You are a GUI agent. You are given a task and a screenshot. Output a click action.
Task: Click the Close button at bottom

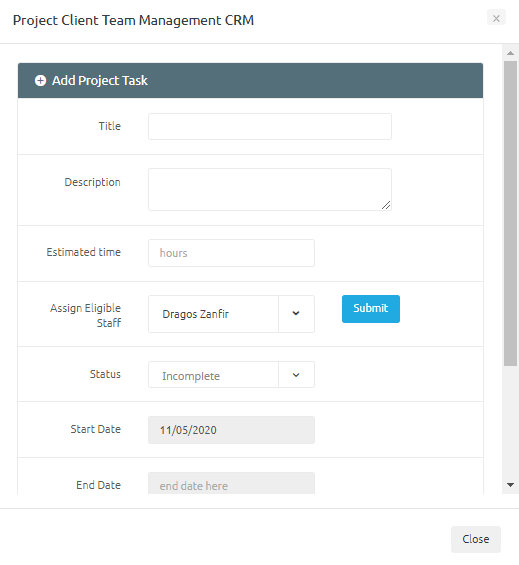tap(476, 539)
